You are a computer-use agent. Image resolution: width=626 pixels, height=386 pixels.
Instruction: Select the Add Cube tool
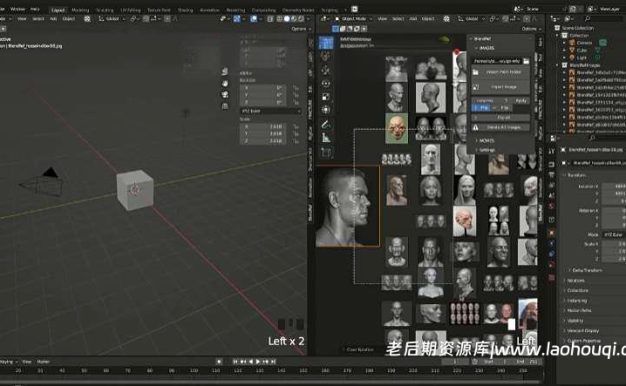click(326, 152)
